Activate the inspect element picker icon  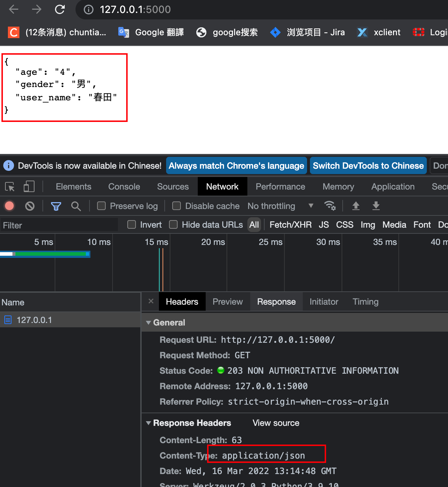10,187
